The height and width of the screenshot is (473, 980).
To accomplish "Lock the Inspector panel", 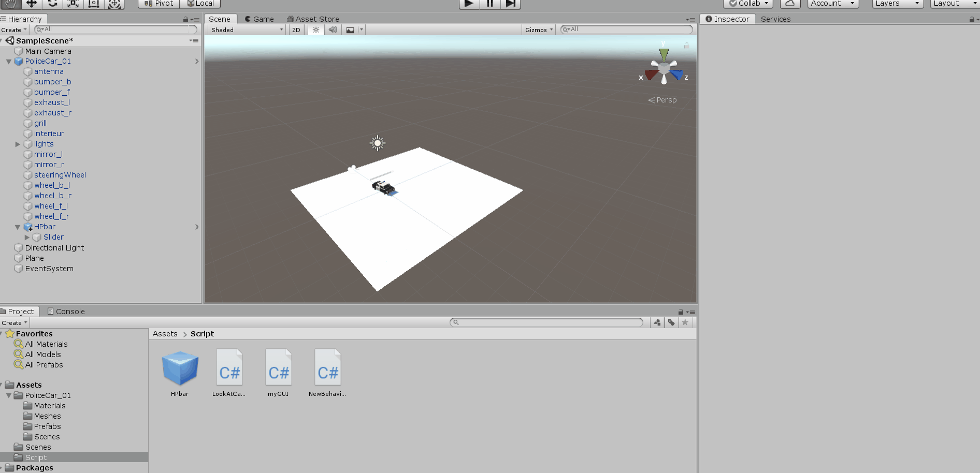I will 971,20.
